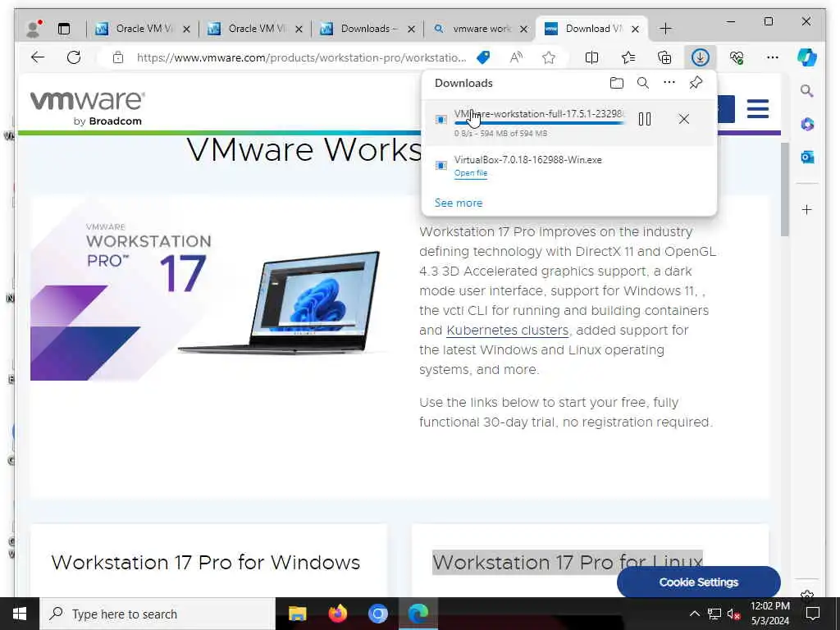The image size is (840, 630).
Task: Cancel the VMware workstation download
Action: (x=683, y=119)
